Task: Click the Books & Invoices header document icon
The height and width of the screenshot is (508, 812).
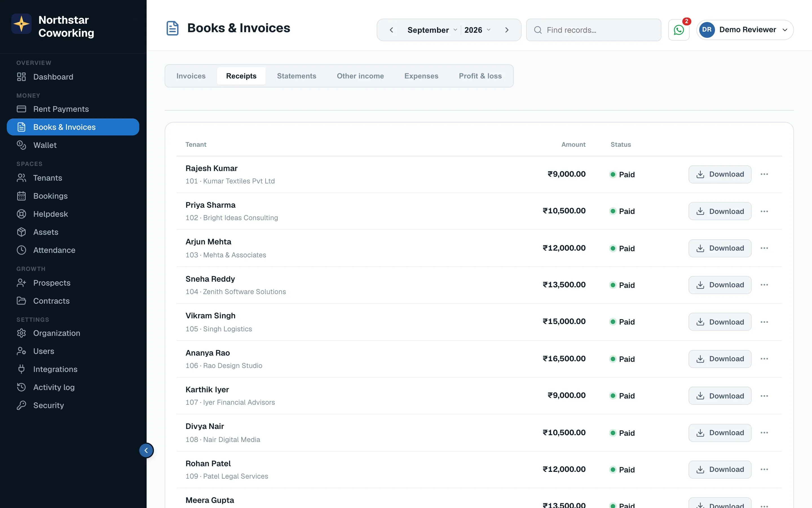Action: click(173, 28)
